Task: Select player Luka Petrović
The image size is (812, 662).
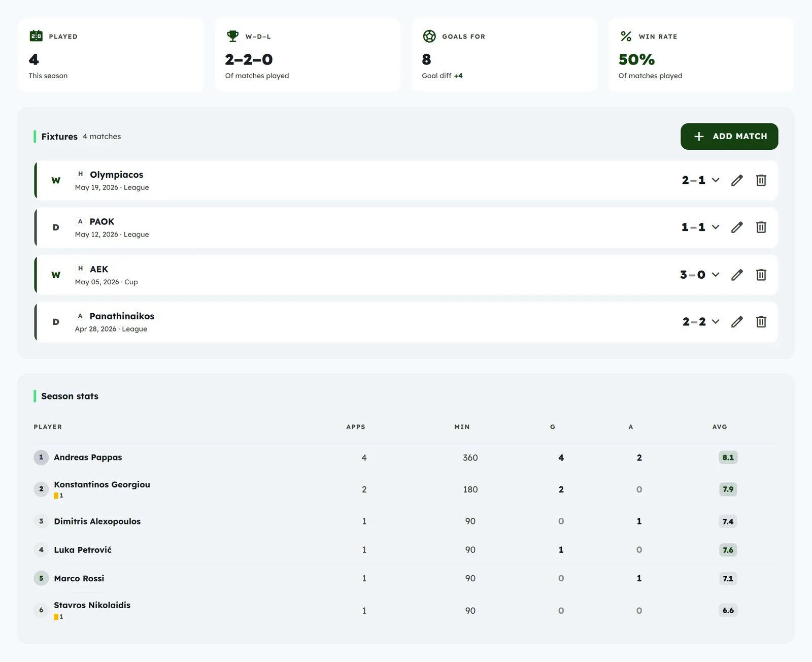Action: (83, 550)
